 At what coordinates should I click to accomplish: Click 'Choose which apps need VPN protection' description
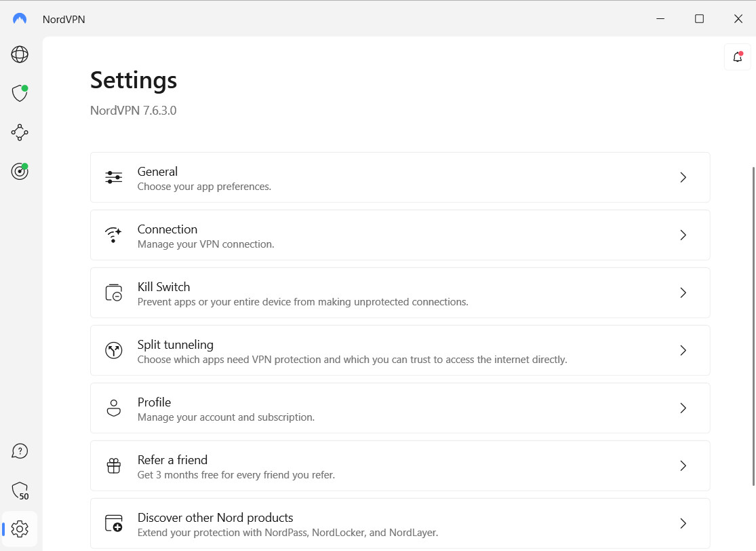[353, 360]
